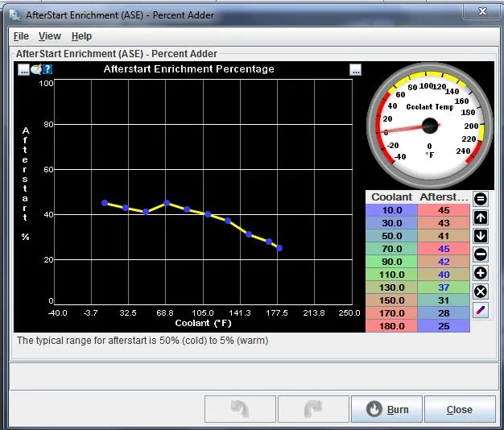This screenshot has width=504, height=430.
Task: Click the paint palette icon above graph
Action: pyautogui.click(x=36, y=69)
